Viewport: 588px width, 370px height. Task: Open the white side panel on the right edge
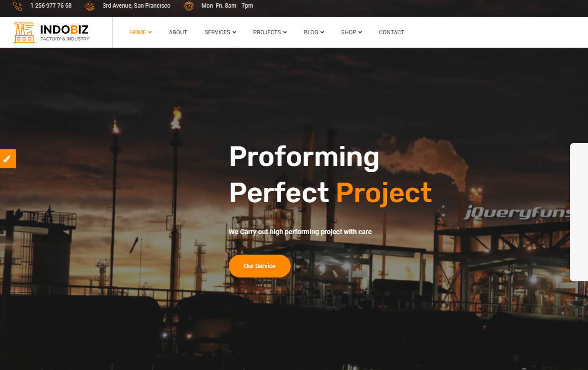click(579, 212)
